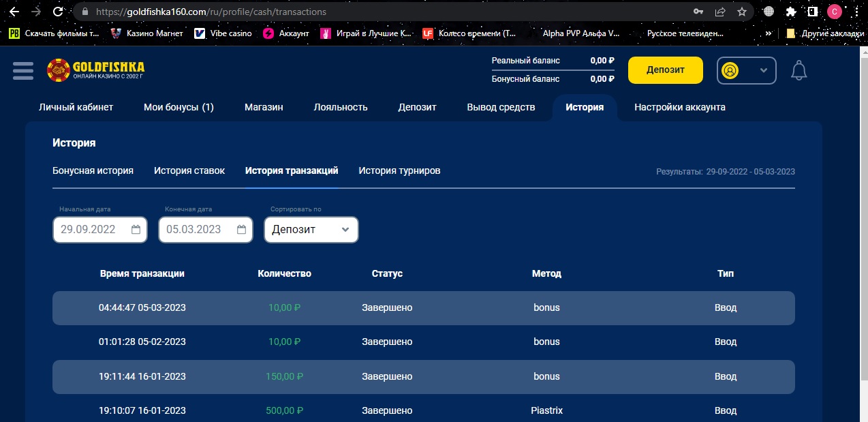Open the Vibe casino bookmark
This screenshot has width=868, height=422.
(x=223, y=33)
